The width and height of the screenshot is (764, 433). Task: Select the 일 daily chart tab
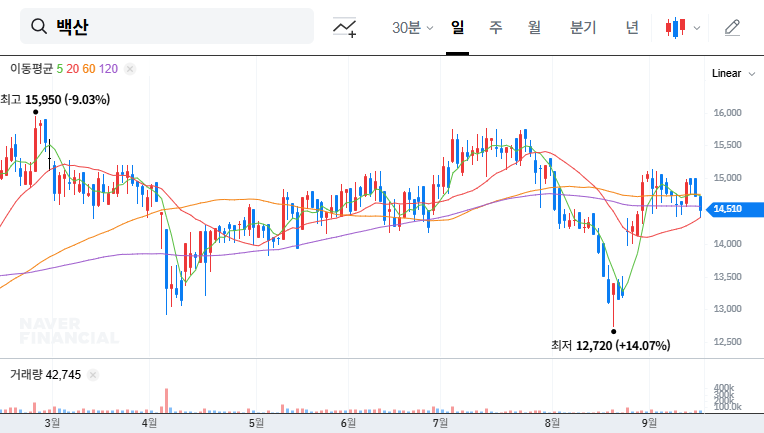pyautogui.click(x=457, y=27)
